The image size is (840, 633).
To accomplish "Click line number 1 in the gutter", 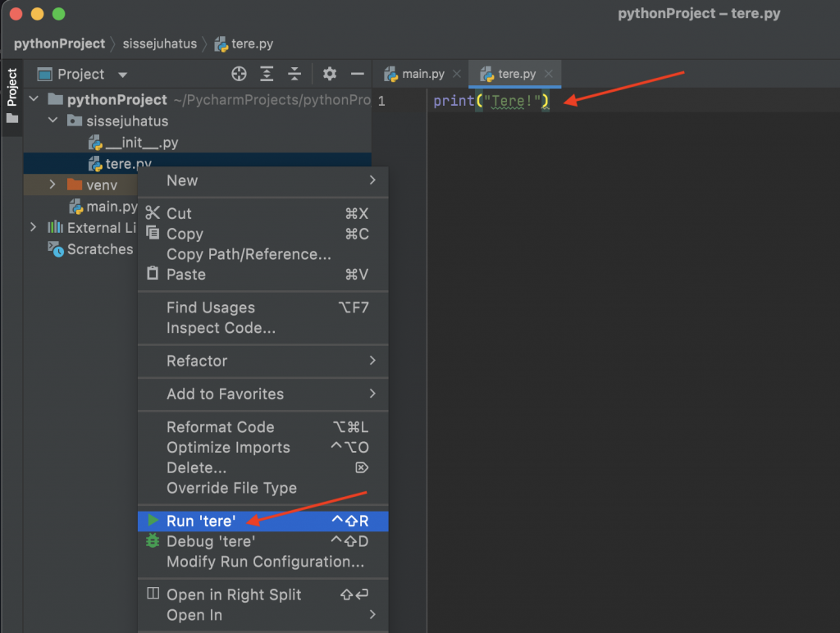I will 381,101.
